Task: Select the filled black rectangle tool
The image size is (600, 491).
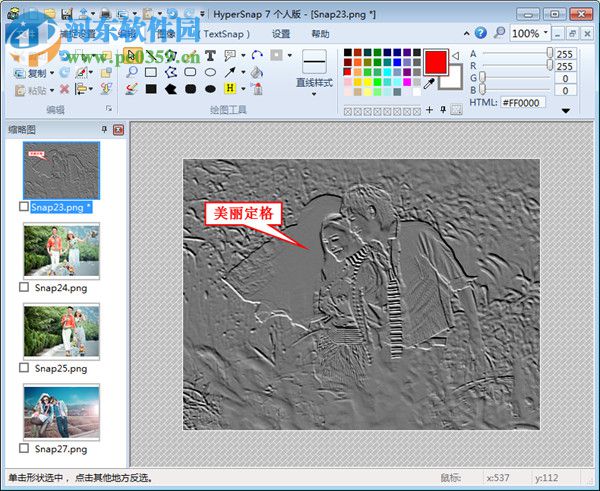Action: (151, 89)
